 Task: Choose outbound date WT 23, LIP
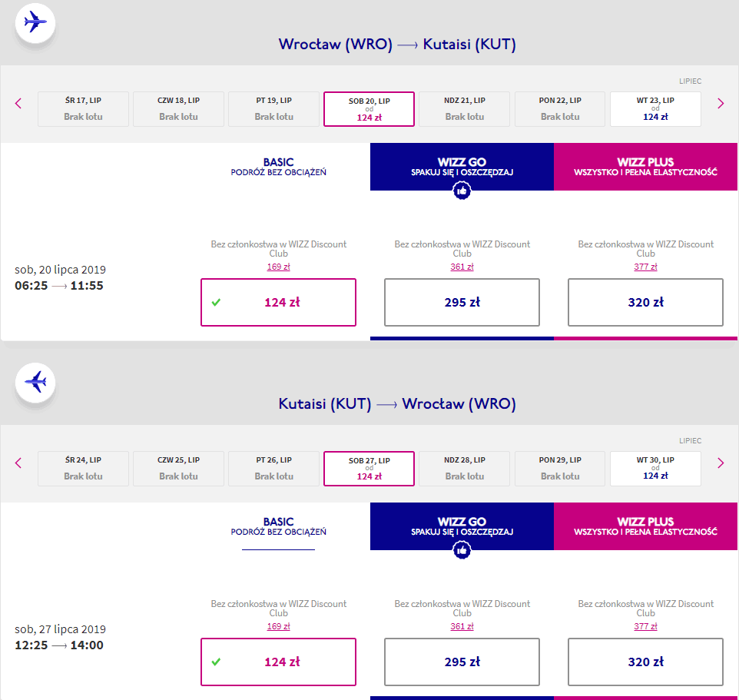(655, 108)
